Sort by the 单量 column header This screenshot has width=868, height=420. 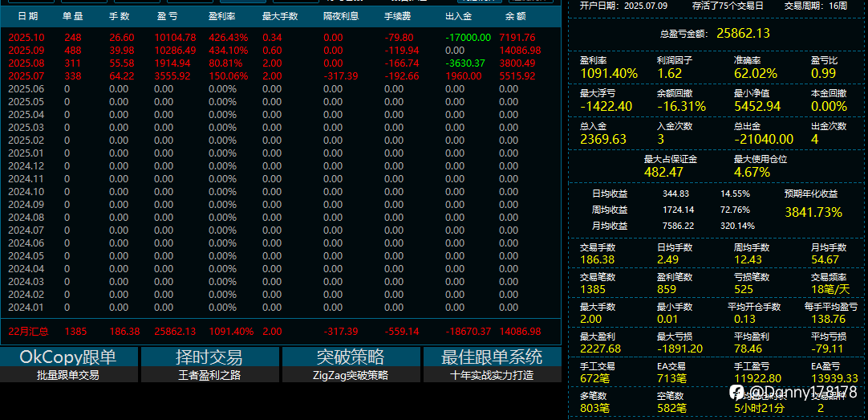(x=72, y=17)
